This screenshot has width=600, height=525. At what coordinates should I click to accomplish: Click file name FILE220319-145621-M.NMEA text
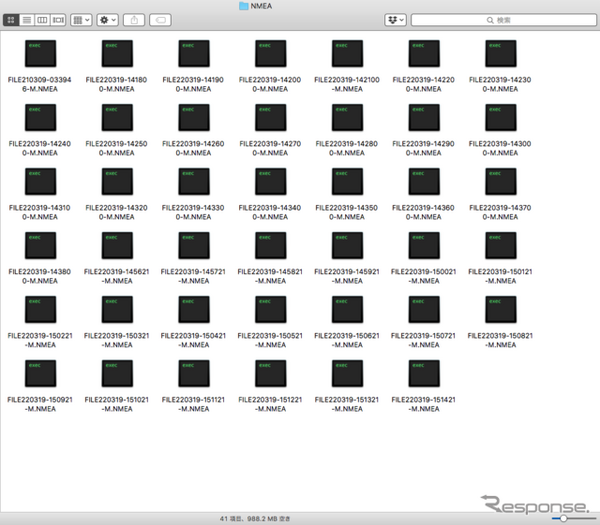point(117,276)
